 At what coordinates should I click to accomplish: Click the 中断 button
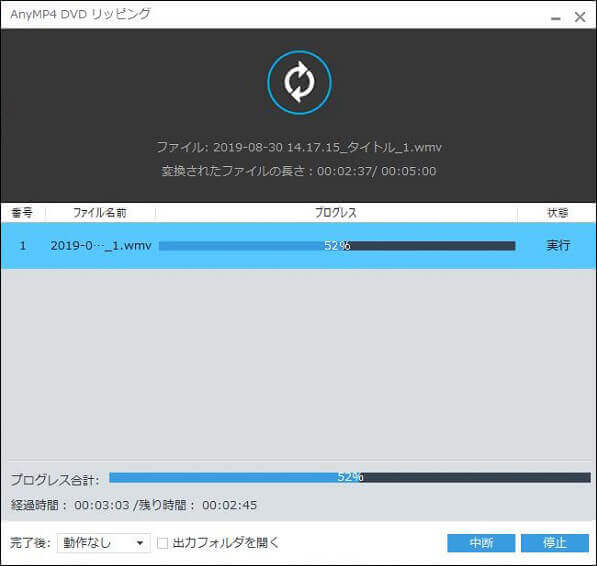click(481, 543)
